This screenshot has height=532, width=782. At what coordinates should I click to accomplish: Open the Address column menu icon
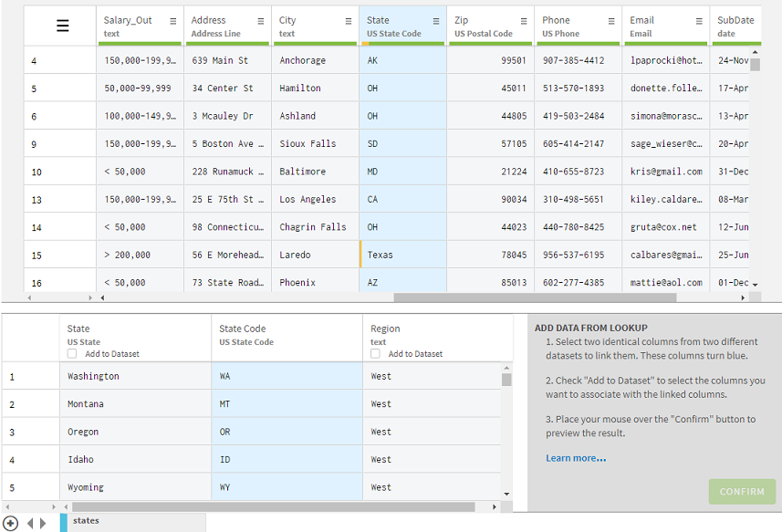(261, 21)
